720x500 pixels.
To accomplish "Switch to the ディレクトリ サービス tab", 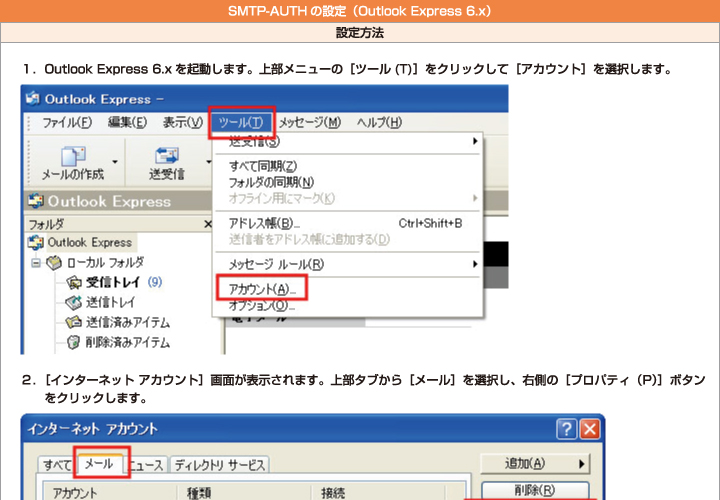I will (x=219, y=465).
